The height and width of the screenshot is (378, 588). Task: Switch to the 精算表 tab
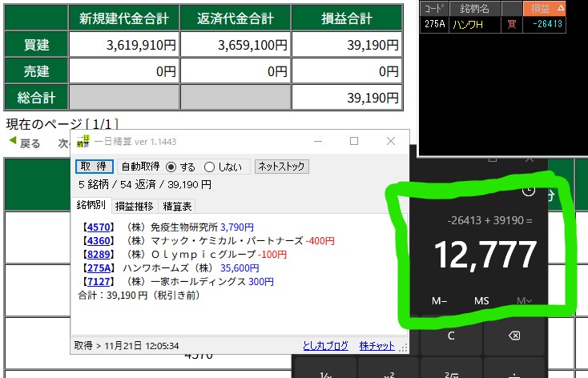click(x=178, y=206)
